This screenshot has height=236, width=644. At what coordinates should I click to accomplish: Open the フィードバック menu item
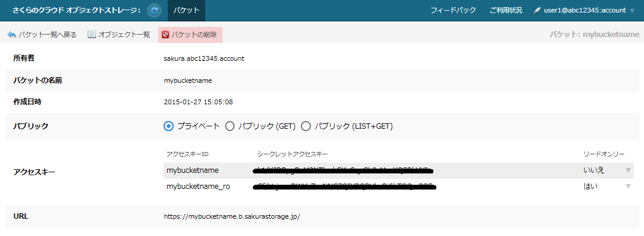point(453,11)
